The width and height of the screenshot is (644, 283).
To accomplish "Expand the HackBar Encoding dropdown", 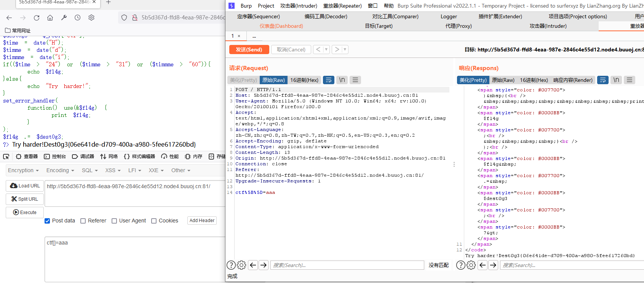I will (x=60, y=170).
